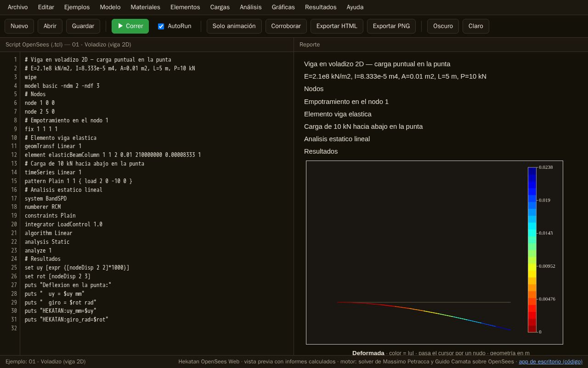Save script with Guardar button

point(83,26)
